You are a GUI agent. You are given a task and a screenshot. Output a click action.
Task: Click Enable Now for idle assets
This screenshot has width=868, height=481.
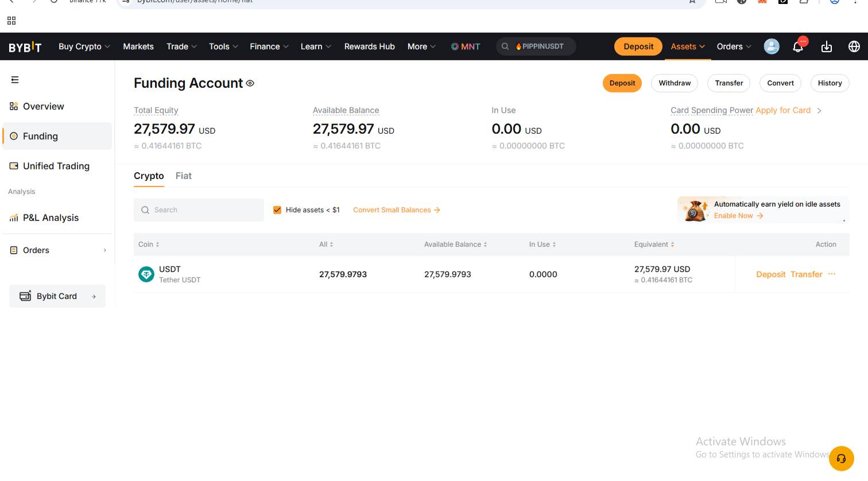pyautogui.click(x=738, y=216)
